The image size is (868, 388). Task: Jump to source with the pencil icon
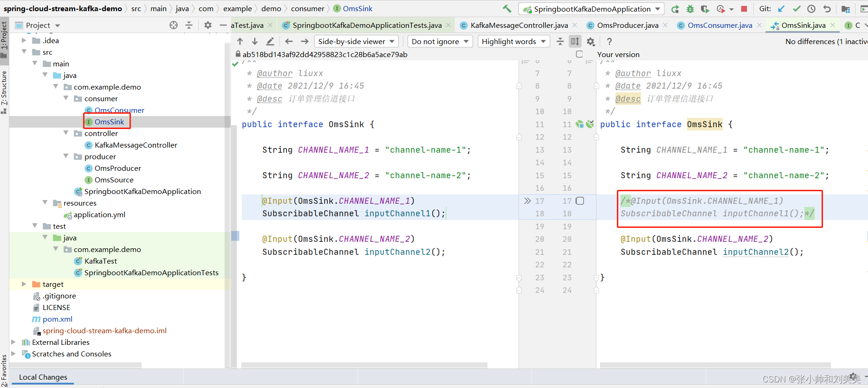(x=270, y=41)
